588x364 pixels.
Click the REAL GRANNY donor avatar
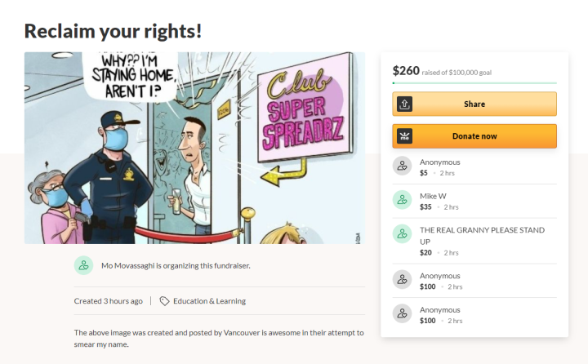(x=402, y=234)
